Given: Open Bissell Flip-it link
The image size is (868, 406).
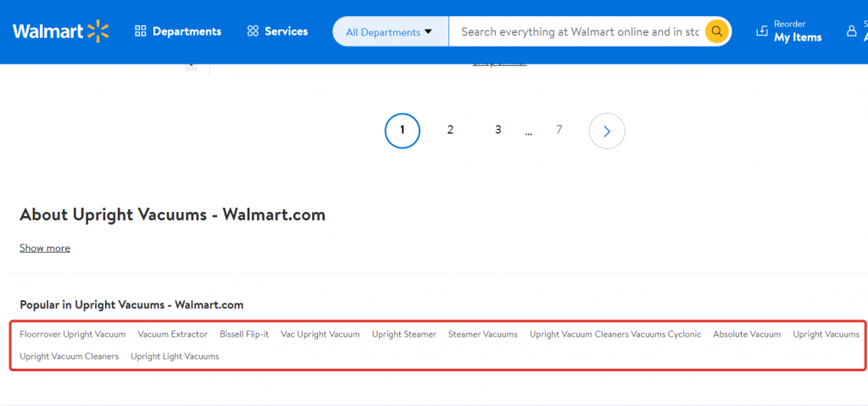Looking at the screenshot, I should tap(244, 334).
